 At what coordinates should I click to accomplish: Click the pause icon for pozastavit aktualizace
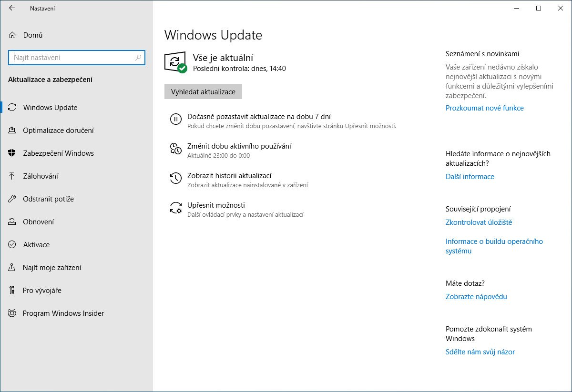(x=176, y=120)
